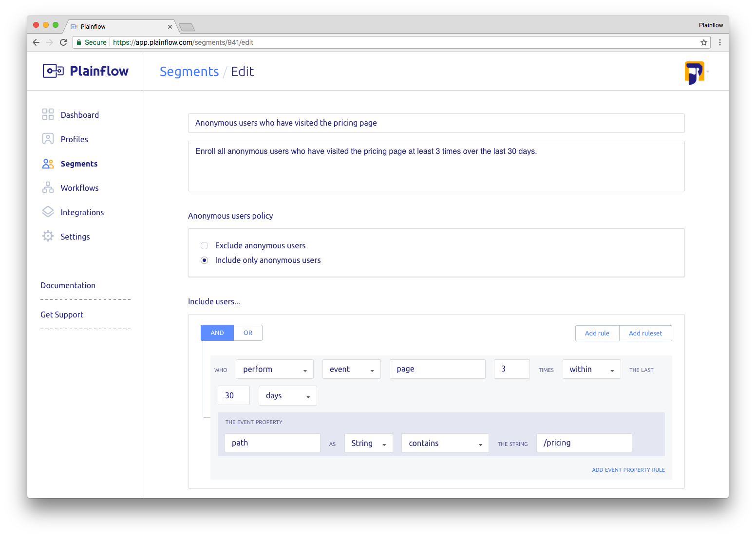The width and height of the screenshot is (756, 537).
Task: Click the 'path' property field
Action: coord(272,443)
